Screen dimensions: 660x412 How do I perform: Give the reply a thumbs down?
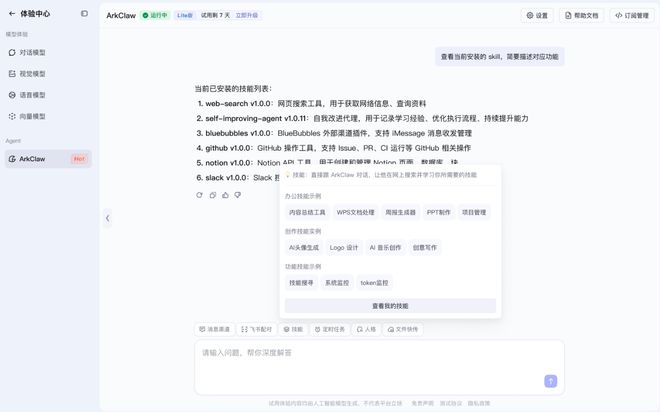[238, 195]
